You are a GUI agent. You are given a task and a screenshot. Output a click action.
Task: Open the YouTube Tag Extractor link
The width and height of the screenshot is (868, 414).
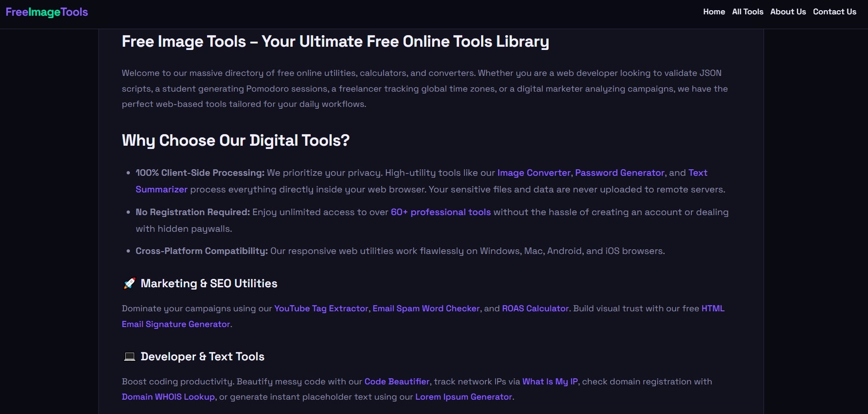(321, 309)
